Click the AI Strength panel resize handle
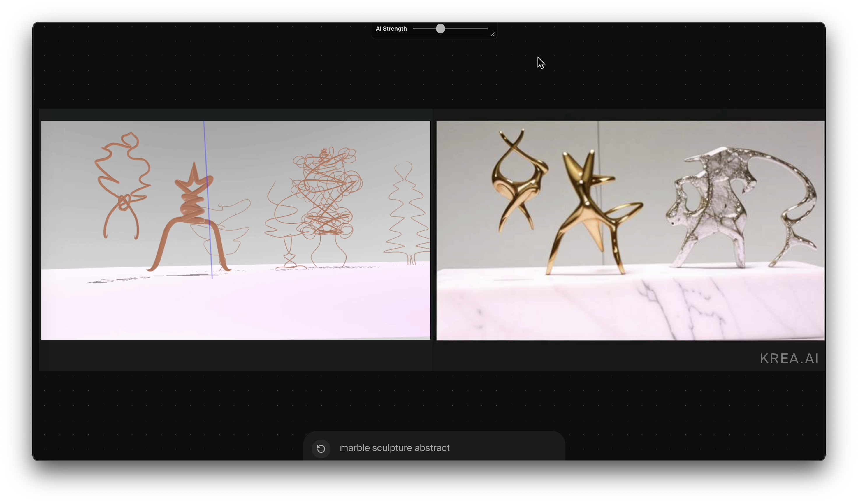The width and height of the screenshot is (858, 504). click(492, 34)
